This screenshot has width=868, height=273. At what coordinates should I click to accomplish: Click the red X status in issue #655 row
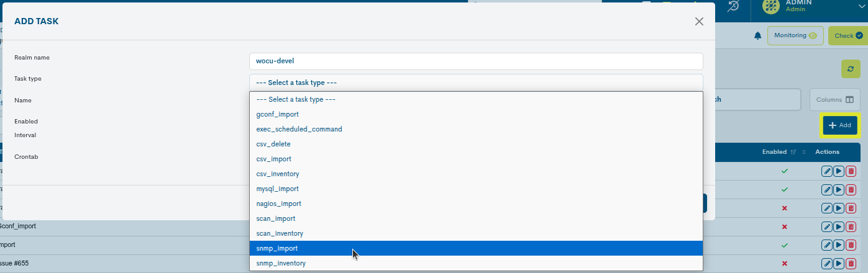pos(784,264)
